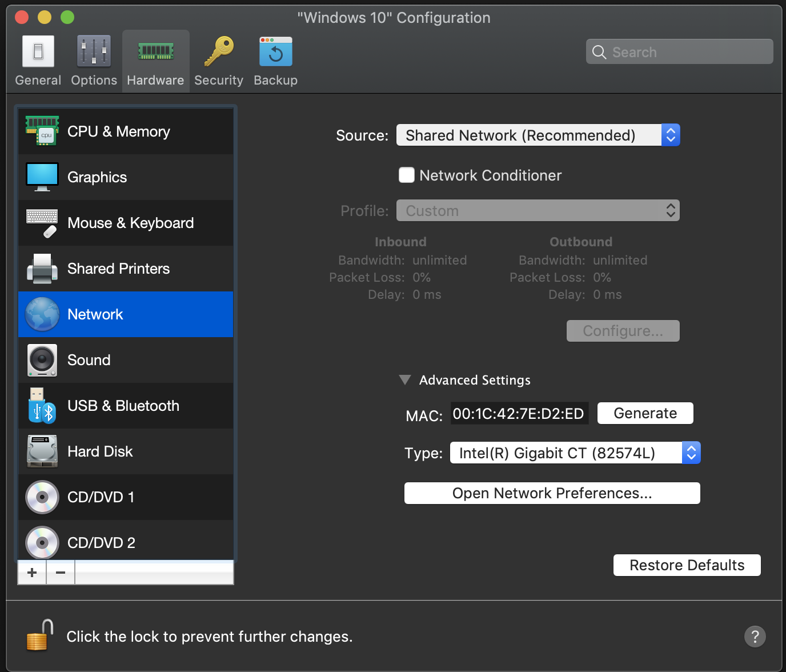Select the Sound label in the sidebar
The height and width of the screenshot is (672, 786).
89,360
